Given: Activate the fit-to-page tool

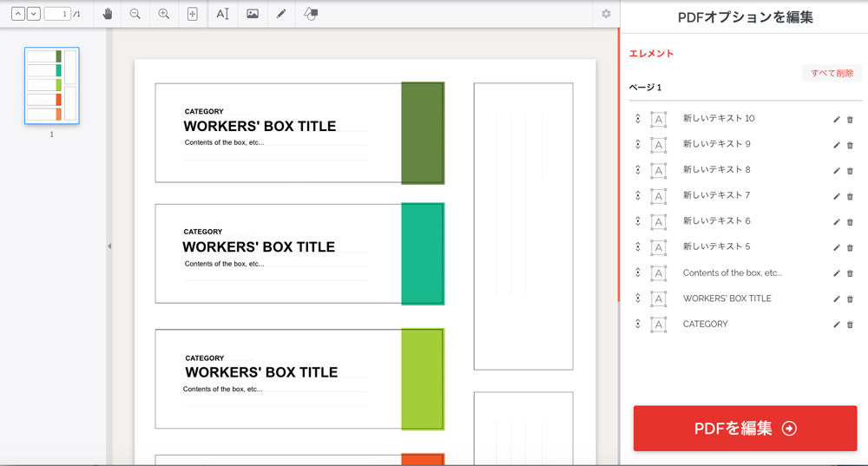Looking at the screenshot, I should (193, 14).
